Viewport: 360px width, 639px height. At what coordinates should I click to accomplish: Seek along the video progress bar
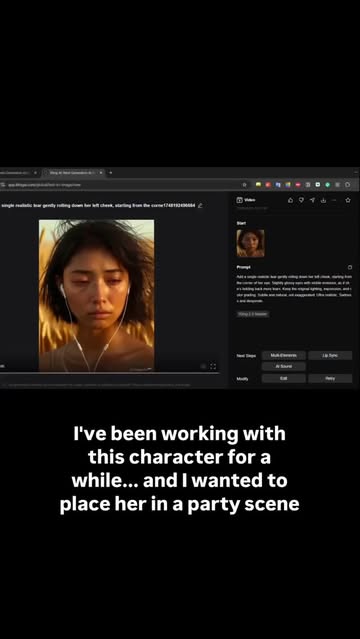point(109,372)
